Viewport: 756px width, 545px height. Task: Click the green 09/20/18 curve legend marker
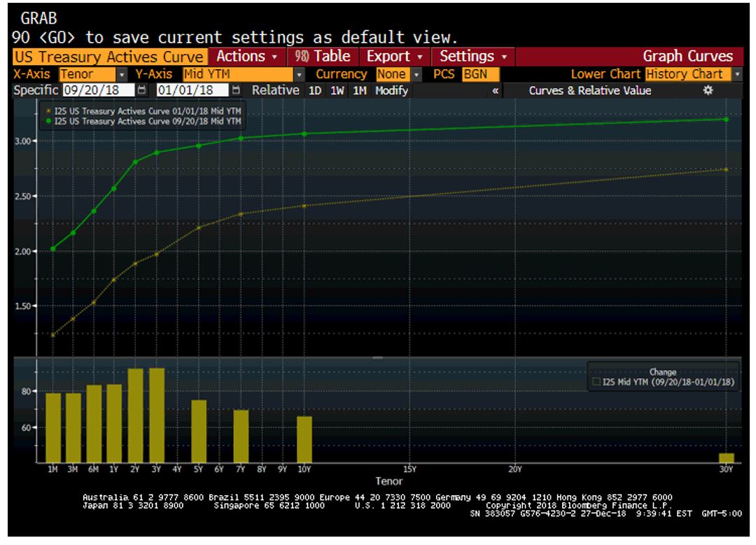(48, 120)
